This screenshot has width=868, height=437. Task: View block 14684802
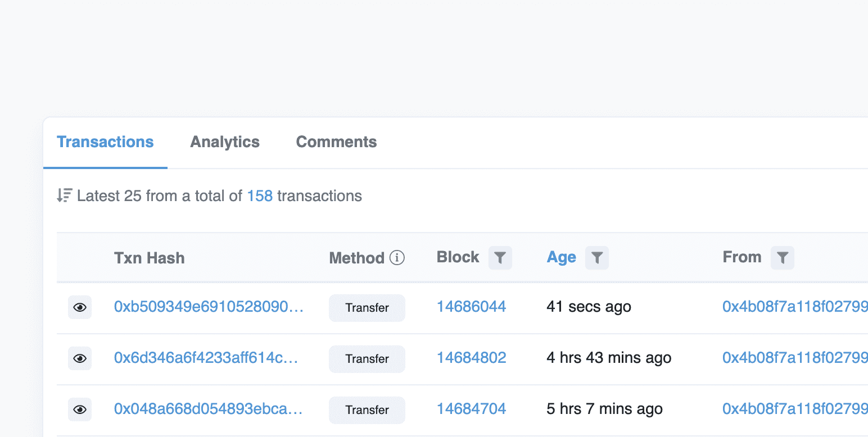point(471,358)
